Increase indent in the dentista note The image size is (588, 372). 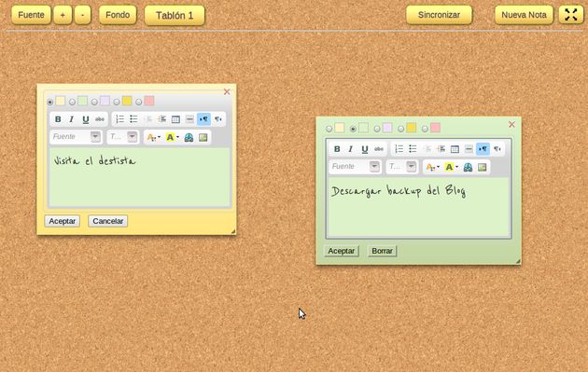[x=162, y=119]
